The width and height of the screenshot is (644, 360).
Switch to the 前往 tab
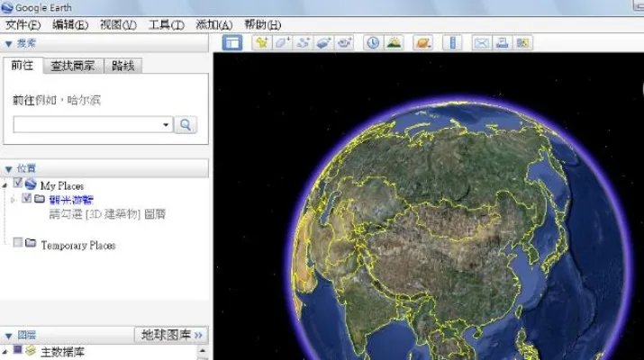[23, 66]
